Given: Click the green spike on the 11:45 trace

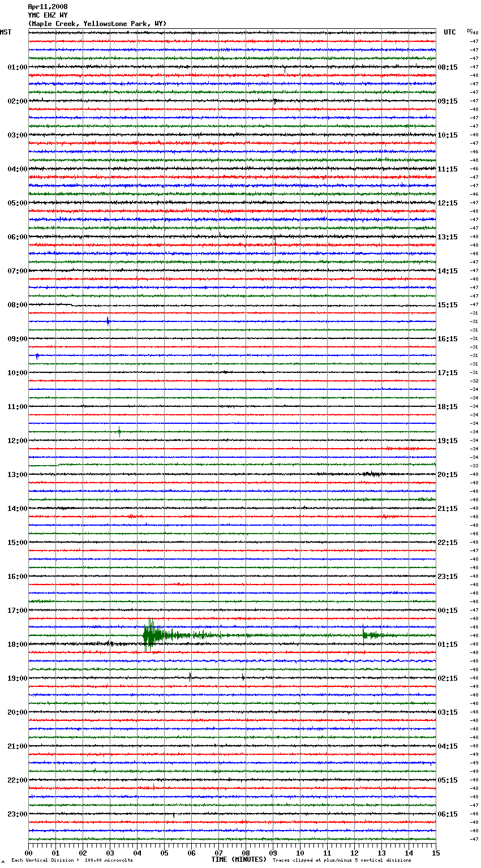Looking at the screenshot, I should point(119,432).
